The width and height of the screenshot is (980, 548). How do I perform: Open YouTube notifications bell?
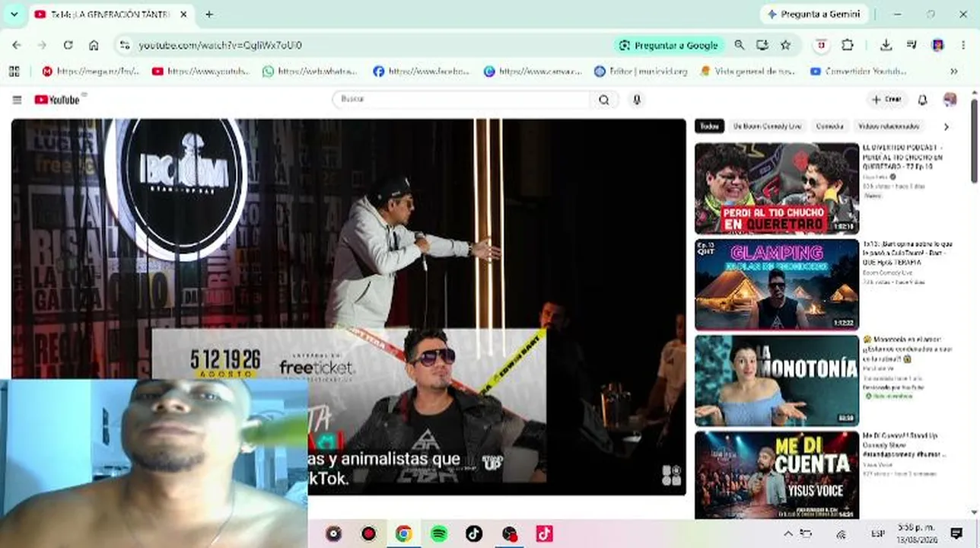coord(922,100)
